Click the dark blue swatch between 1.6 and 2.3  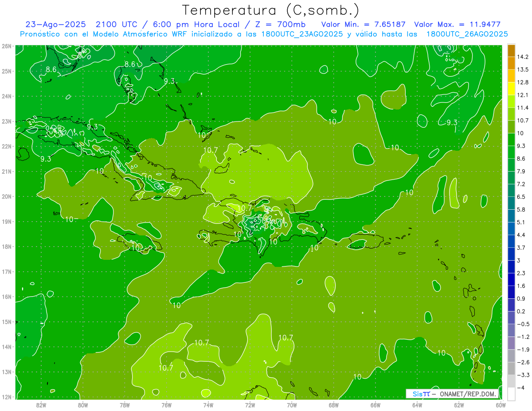click(511, 280)
